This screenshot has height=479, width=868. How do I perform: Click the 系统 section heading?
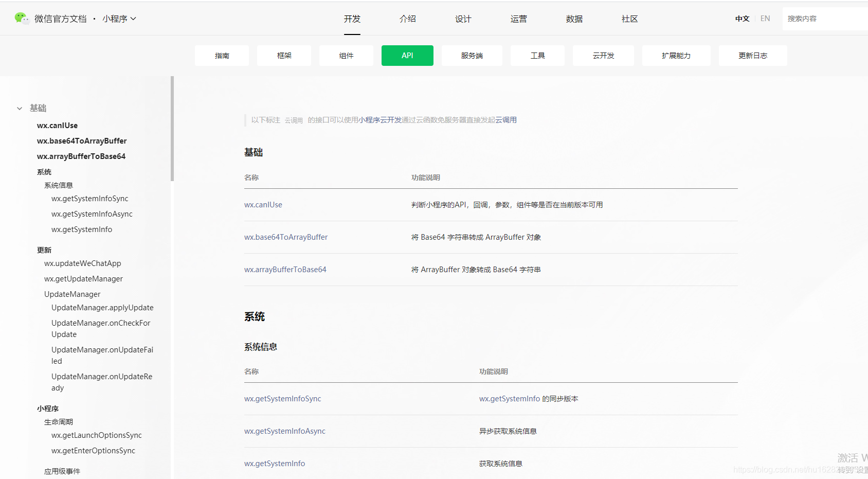click(255, 316)
